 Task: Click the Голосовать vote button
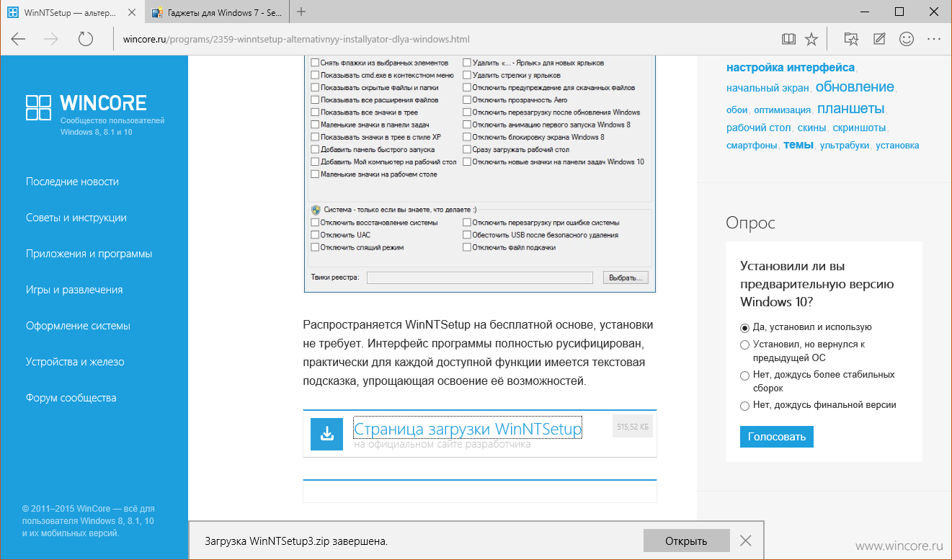point(776,437)
